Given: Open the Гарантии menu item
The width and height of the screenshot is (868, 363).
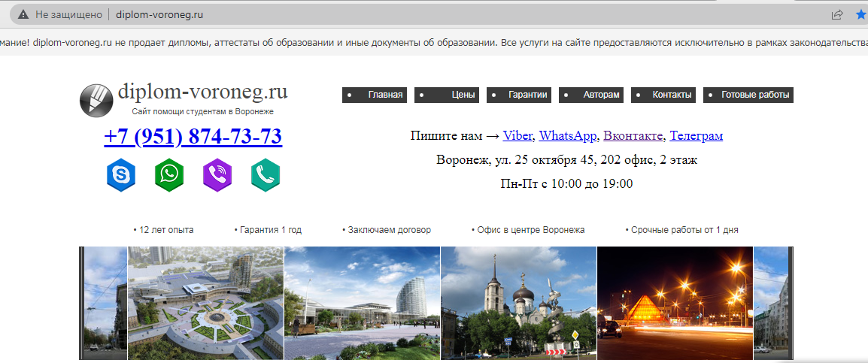Looking at the screenshot, I should point(519,95).
